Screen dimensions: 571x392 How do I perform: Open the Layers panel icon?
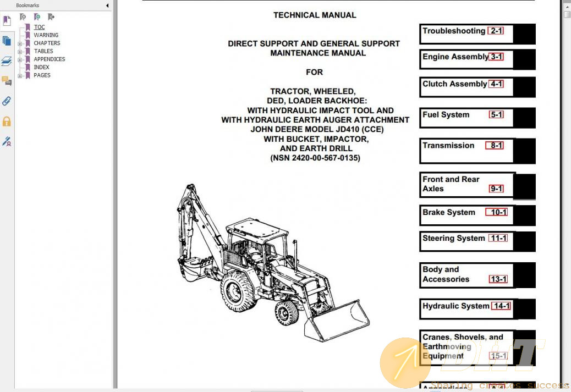(7, 61)
